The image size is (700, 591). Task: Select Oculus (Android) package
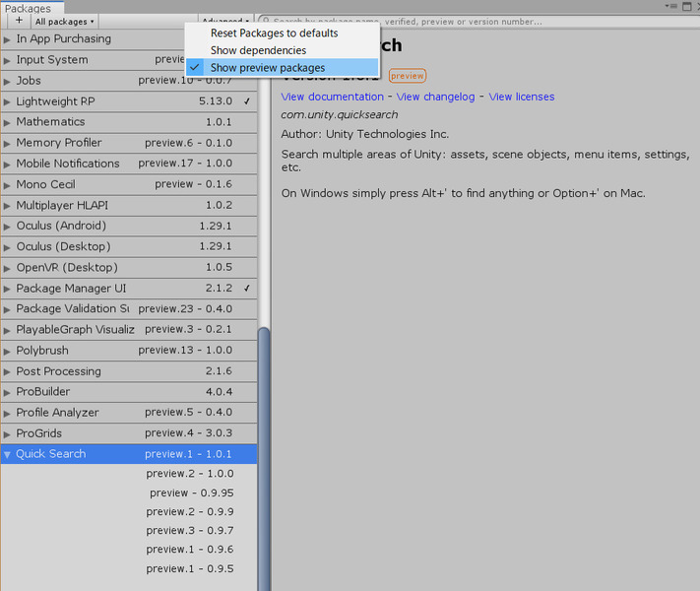[x=129, y=226]
